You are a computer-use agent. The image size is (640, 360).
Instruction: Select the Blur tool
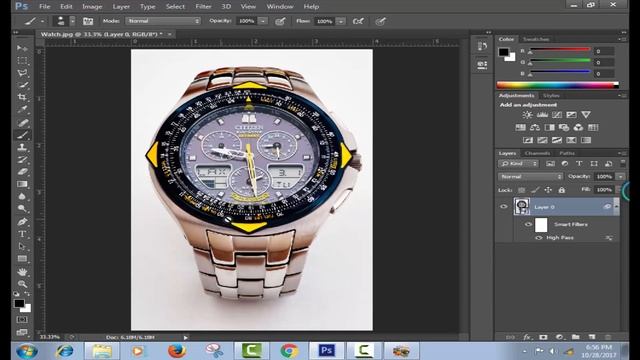pos(22,196)
